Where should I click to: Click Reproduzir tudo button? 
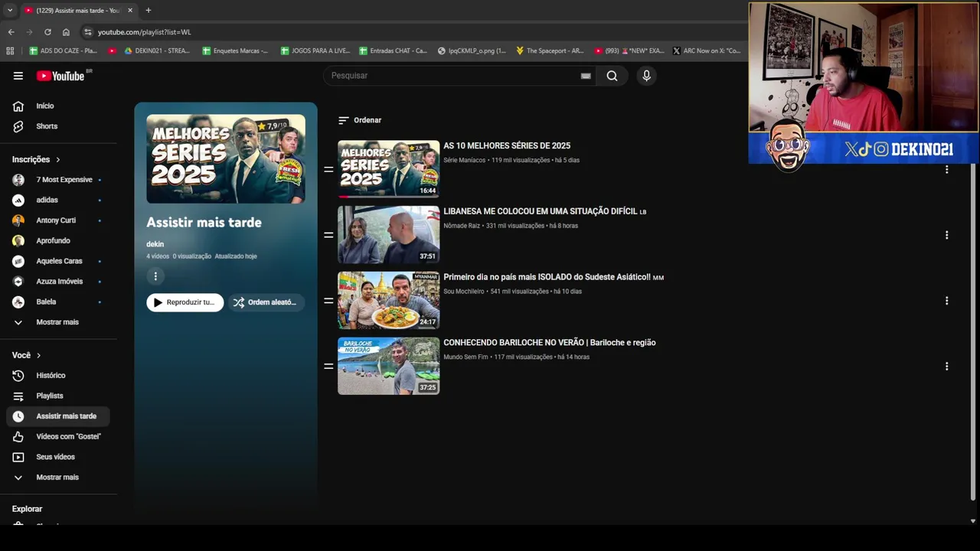point(185,302)
